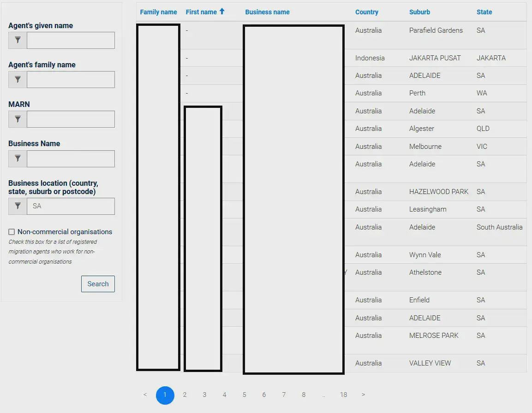532x413 pixels.
Task: Select page 5 in pagination
Action: [x=244, y=395]
